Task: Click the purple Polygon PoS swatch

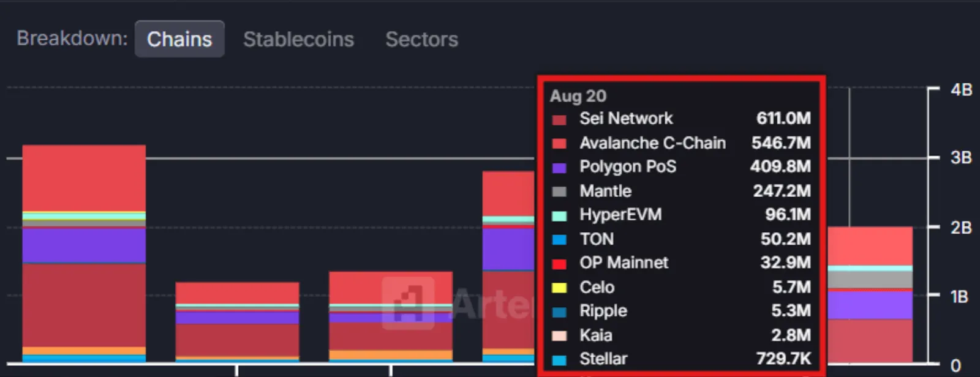Action: click(x=559, y=168)
